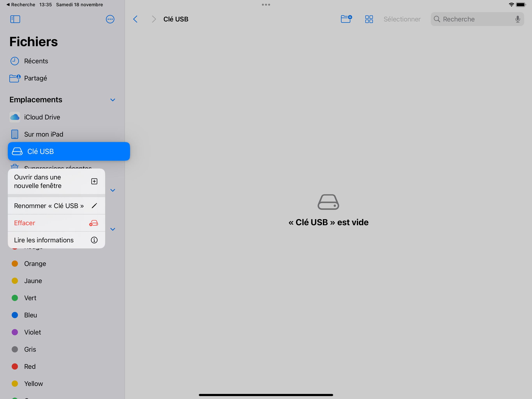Click the empty drive icon above est vide
The image size is (532, 399).
tap(328, 202)
